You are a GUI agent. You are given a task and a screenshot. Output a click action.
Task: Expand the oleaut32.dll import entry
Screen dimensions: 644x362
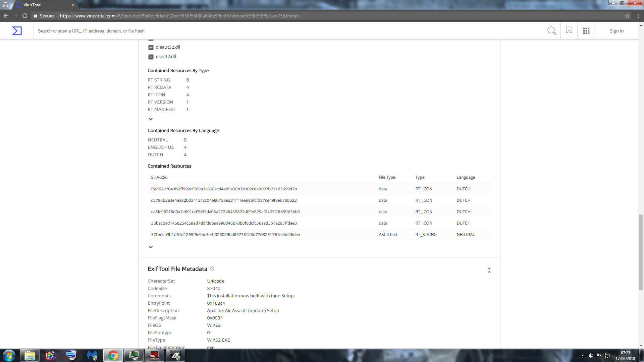tap(151, 47)
